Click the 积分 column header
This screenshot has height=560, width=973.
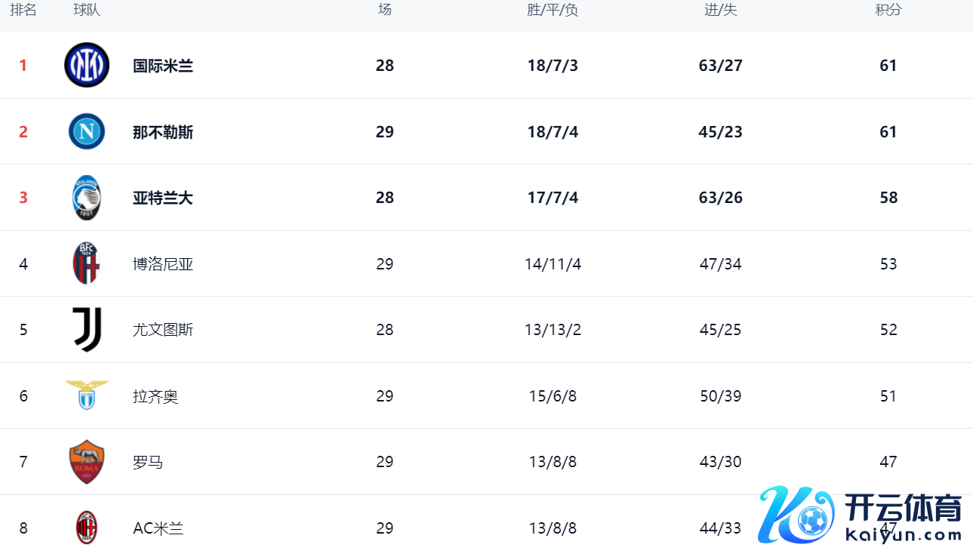tap(888, 10)
